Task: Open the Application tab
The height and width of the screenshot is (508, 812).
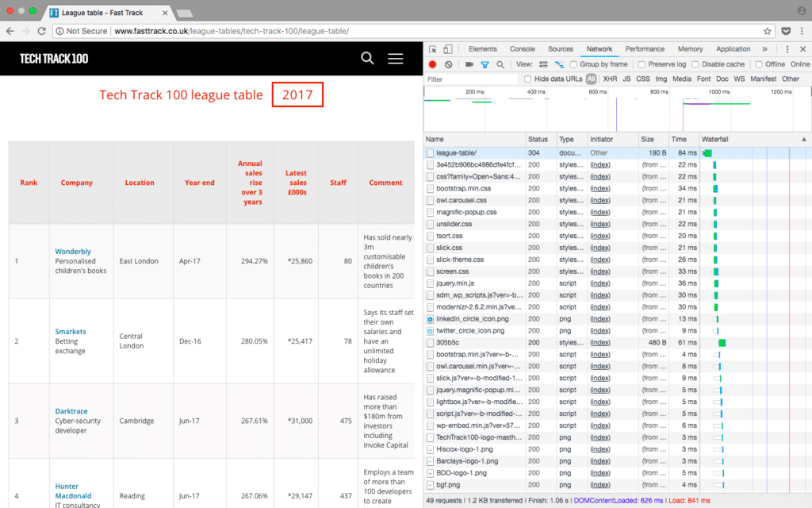Action: [x=733, y=49]
